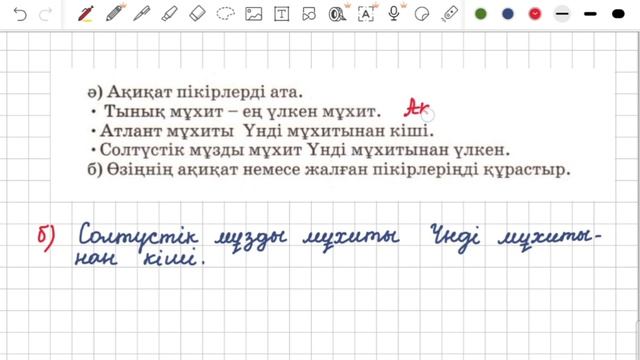Redo the undone action
The height and width of the screenshot is (360, 640).
(x=45, y=14)
